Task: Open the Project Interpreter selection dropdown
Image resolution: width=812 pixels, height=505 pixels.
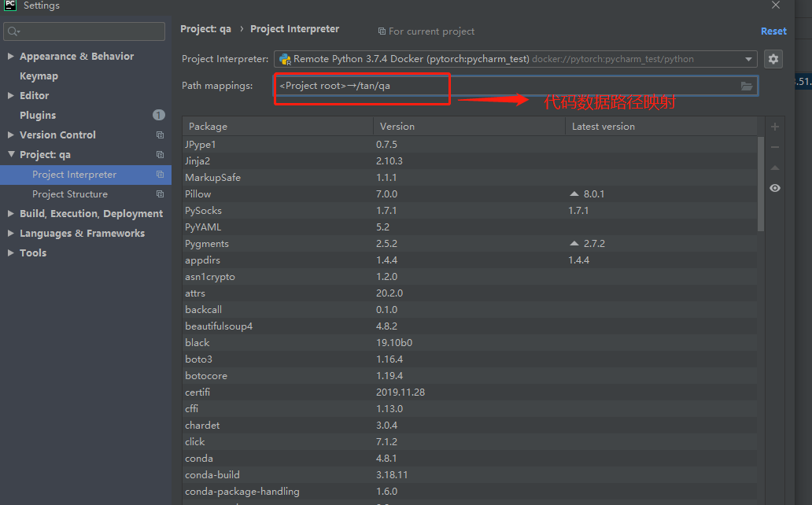Action: pyautogui.click(x=750, y=59)
